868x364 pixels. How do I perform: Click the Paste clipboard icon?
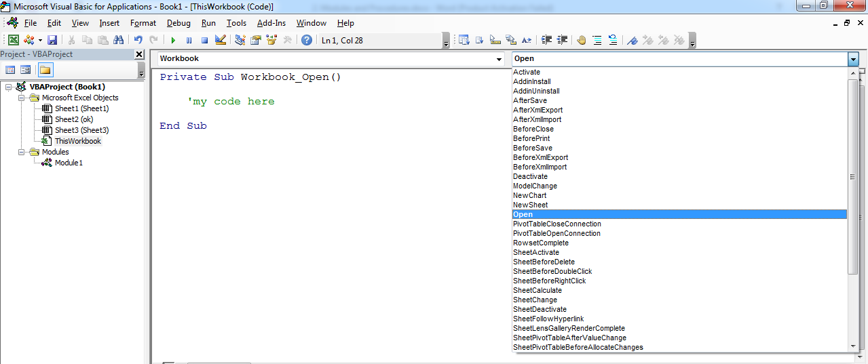tap(102, 40)
